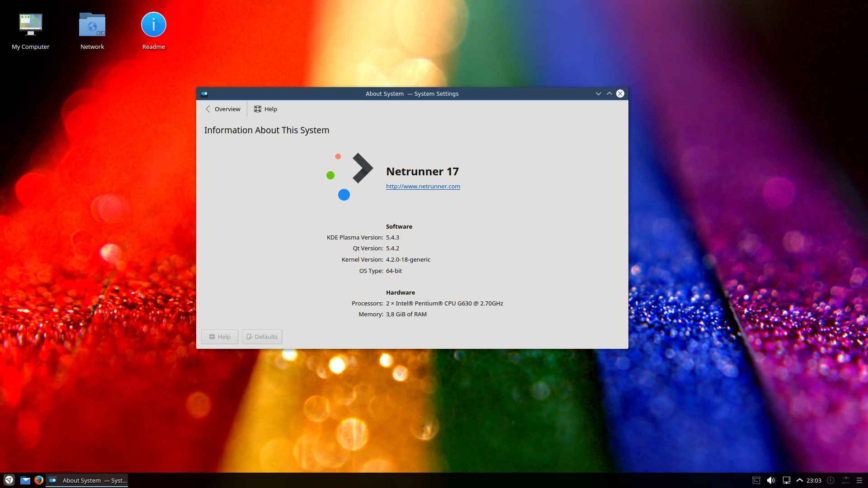Screen dimensions: 868x488
Task: Click the Defaults button
Action: coord(262,336)
